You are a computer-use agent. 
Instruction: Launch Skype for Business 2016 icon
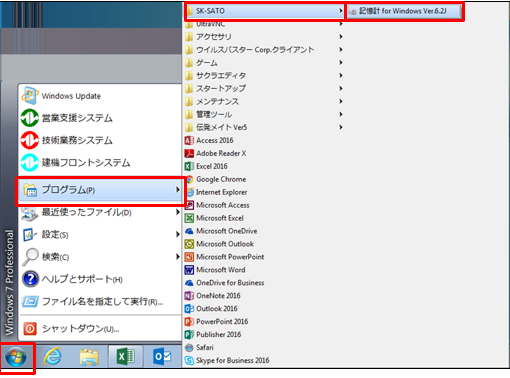pyautogui.click(x=189, y=360)
